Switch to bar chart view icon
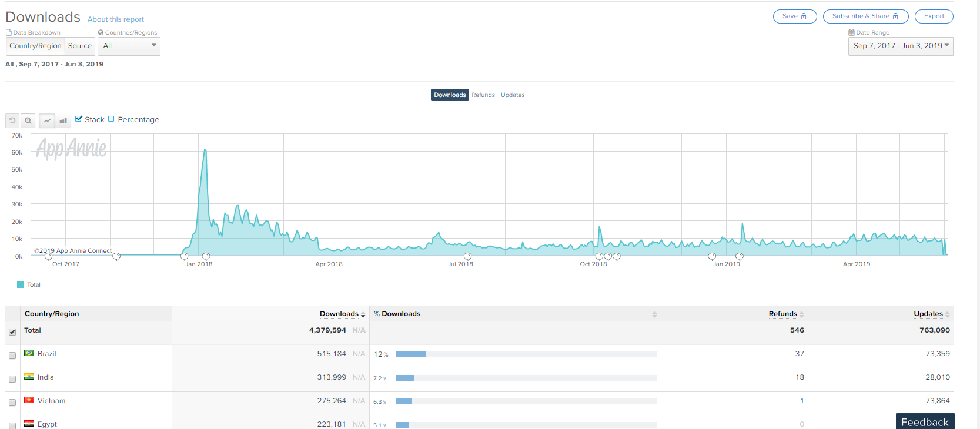The image size is (980, 429). click(x=63, y=120)
